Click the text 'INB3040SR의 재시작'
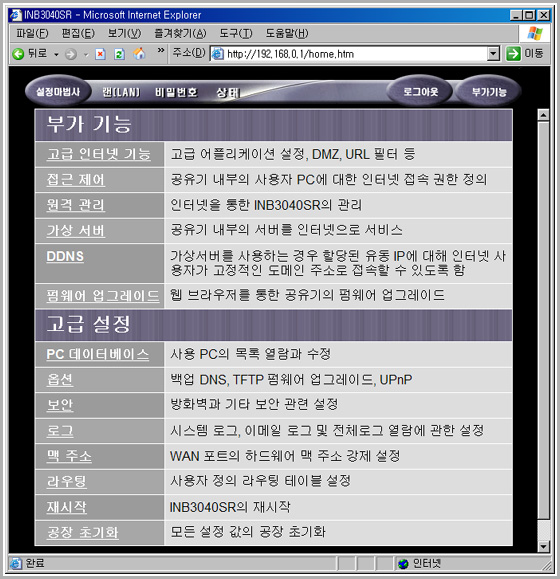560x579 pixels. 230,507
